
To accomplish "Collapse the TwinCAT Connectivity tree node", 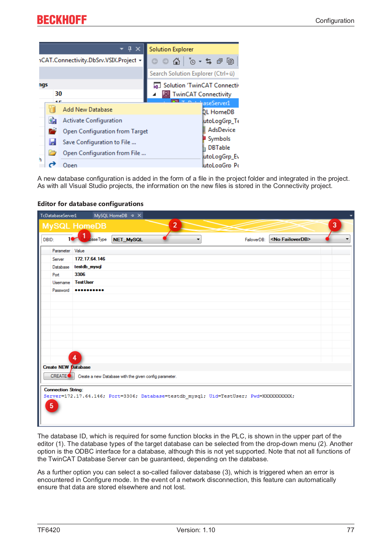I will 154,94.
